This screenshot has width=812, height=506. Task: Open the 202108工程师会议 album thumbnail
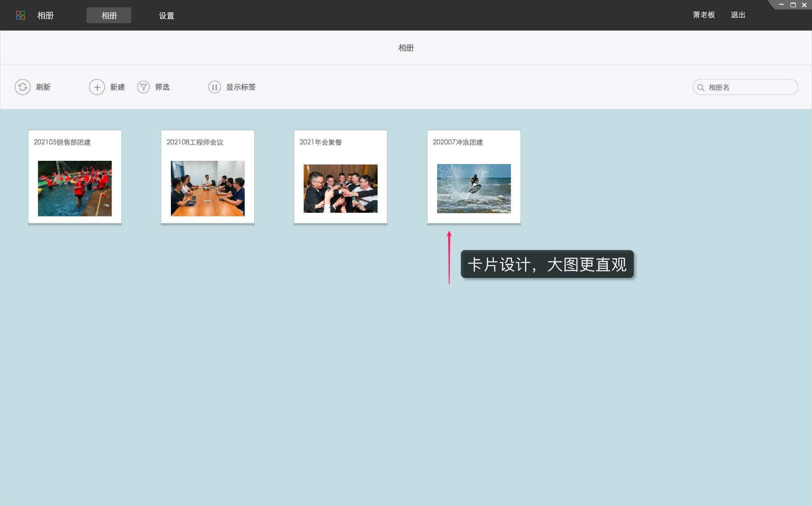click(207, 188)
